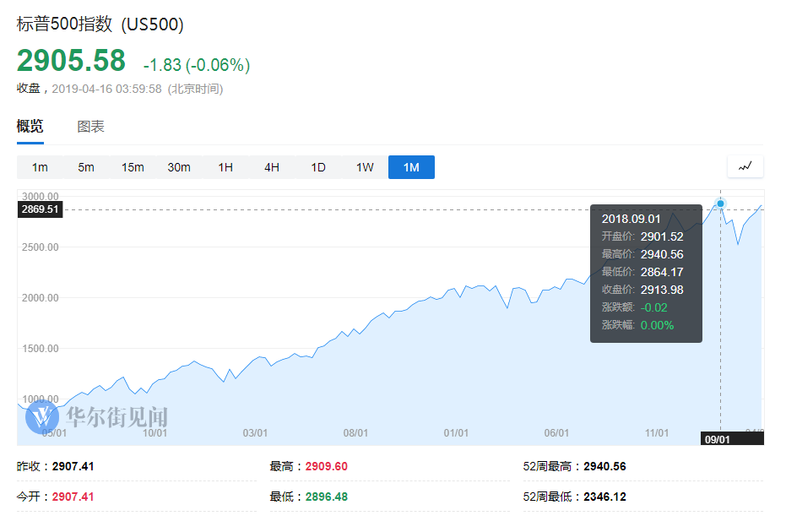This screenshot has width=786, height=532.
Task: Switch to the 概览 tab
Action: coord(30,126)
